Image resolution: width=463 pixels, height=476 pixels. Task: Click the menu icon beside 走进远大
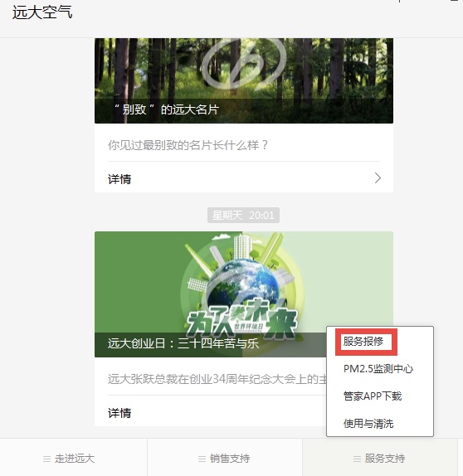[46, 459]
